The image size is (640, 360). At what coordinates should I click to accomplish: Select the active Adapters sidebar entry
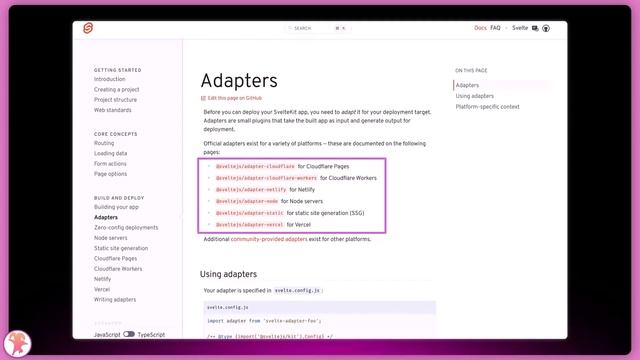click(x=106, y=217)
